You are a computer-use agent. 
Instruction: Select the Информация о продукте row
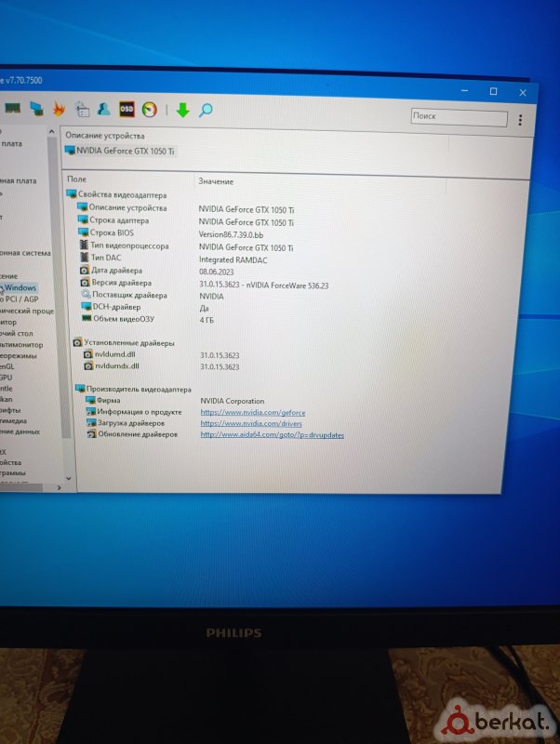(140, 411)
